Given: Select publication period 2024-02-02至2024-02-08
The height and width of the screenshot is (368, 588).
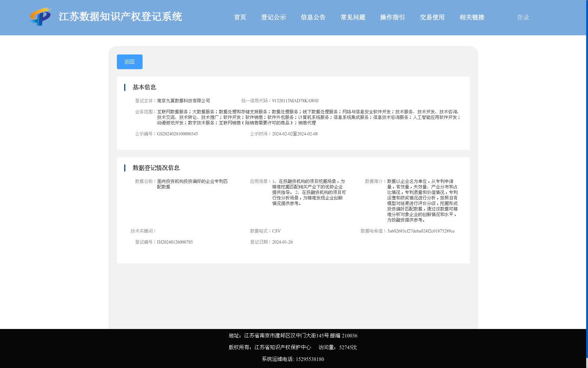Looking at the screenshot, I should (x=295, y=134).
